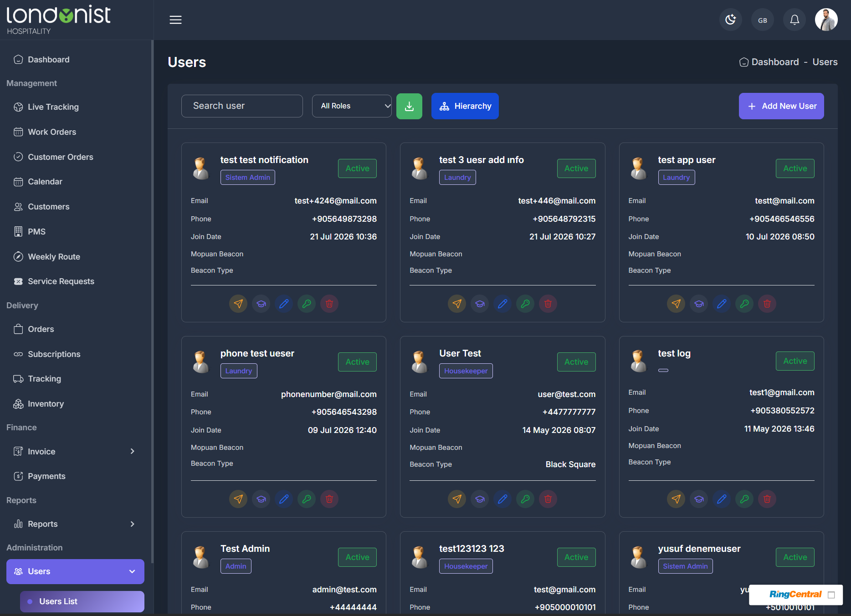Image resolution: width=851 pixels, height=616 pixels.
Task: Click paper plane icon on test 3 uesr add info card
Action: click(x=457, y=304)
